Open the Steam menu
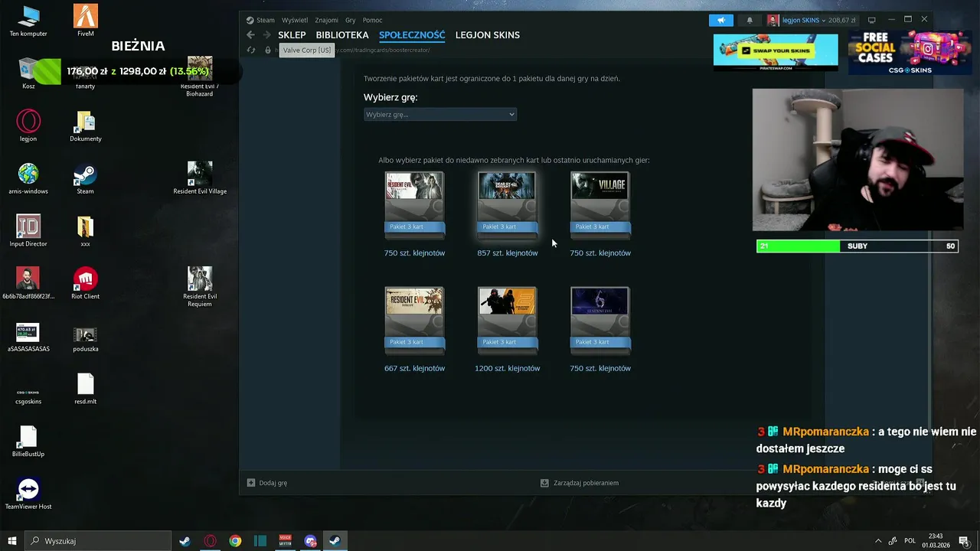The height and width of the screenshot is (551, 980). pyautogui.click(x=266, y=20)
